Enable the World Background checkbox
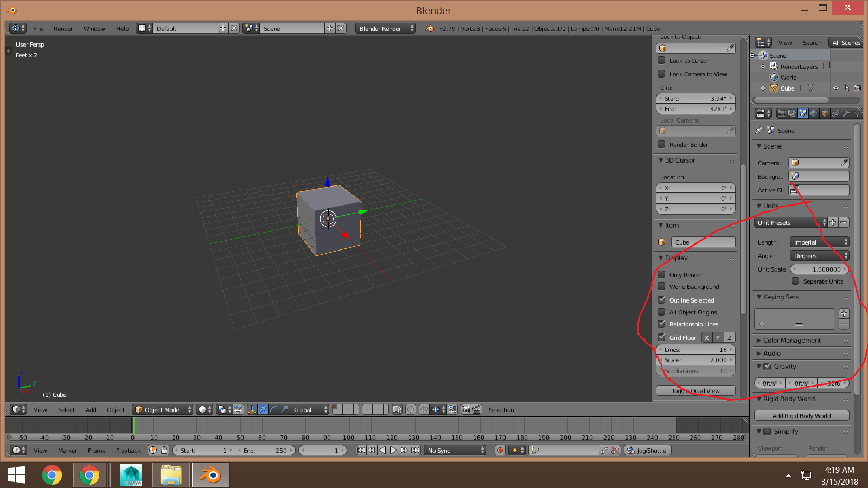868x488 pixels. 661,286
